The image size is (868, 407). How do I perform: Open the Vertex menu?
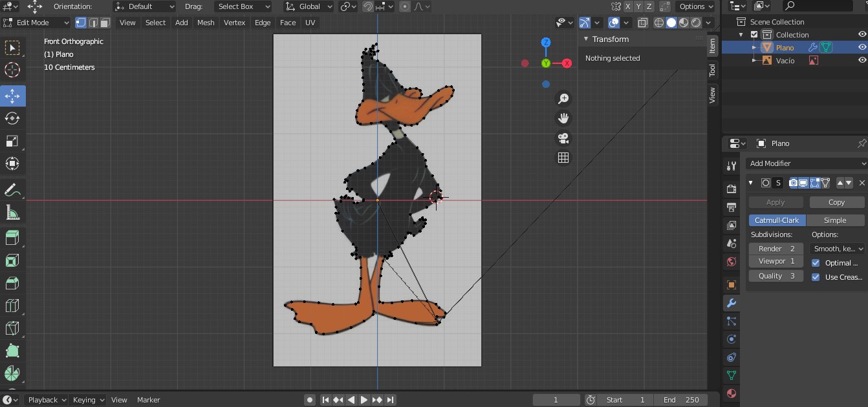pos(234,23)
